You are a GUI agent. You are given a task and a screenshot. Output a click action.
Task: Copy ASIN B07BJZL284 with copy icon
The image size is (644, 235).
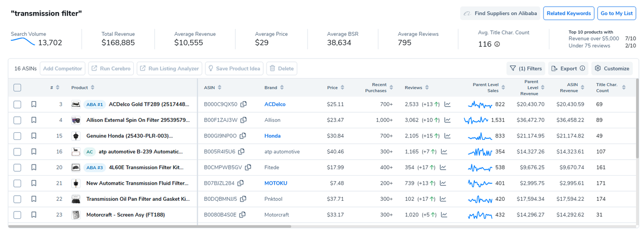[240, 183]
